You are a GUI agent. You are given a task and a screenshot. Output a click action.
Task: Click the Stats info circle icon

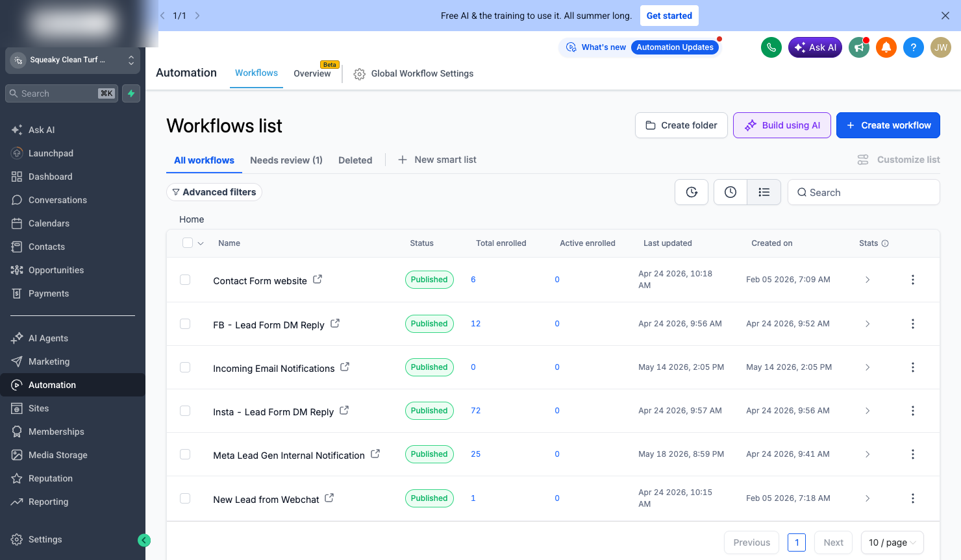[885, 243]
